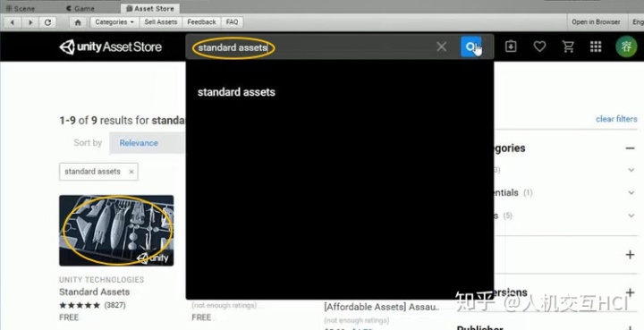This screenshot has height=330, width=644.
Task: Open the Sell Assets page
Action: 161,22
